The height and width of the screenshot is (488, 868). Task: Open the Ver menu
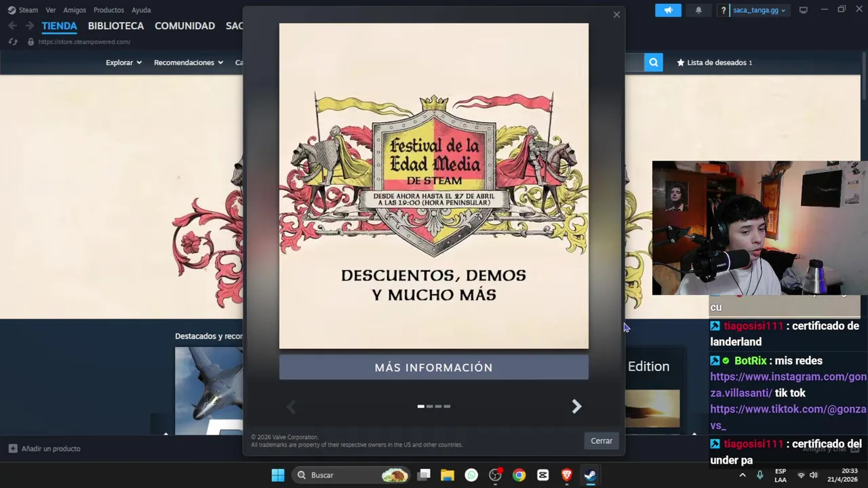tap(51, 10)
